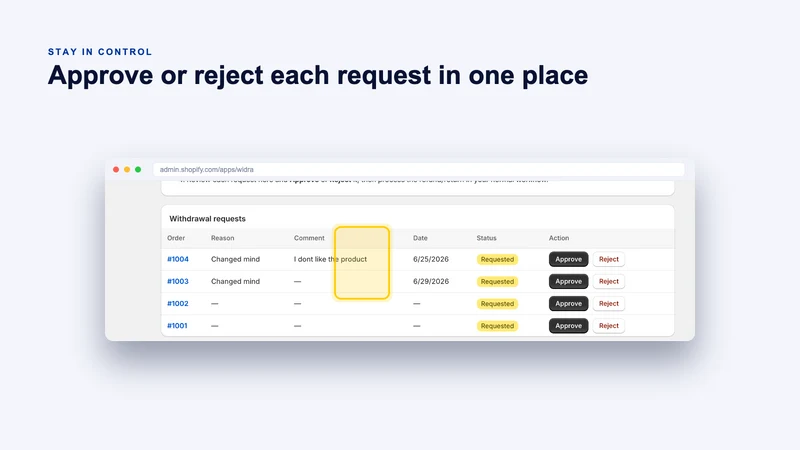
Task: Select the Requested status badge for #1004
Action: click(x=497, y=259)
